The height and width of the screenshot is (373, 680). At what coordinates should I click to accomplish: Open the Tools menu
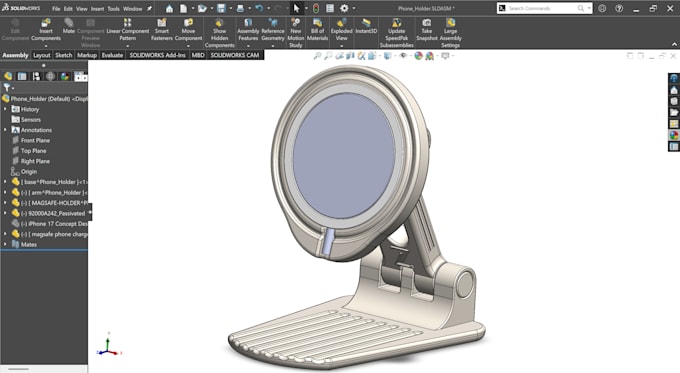point(114,9)
